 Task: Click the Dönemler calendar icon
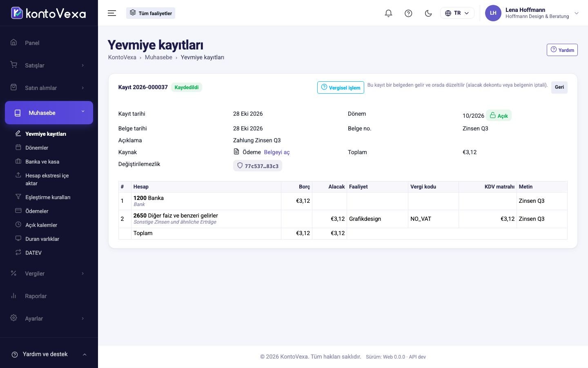18,147
